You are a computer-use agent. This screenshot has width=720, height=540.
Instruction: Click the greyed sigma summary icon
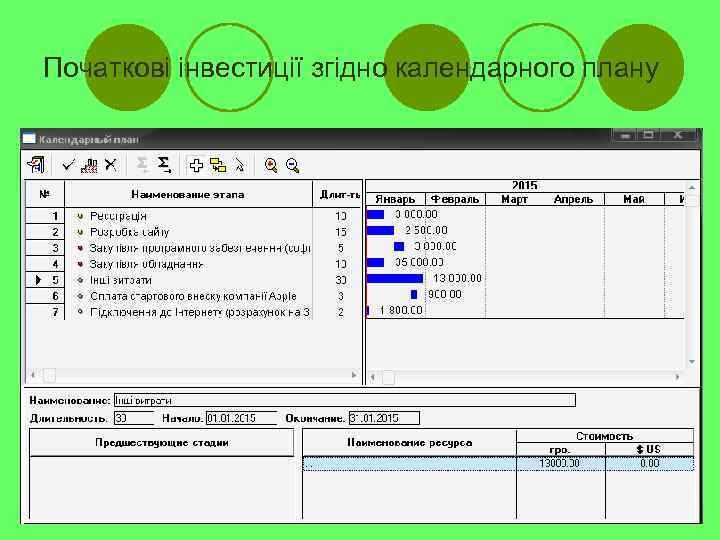pyautogui.click(x=142, y=164)
